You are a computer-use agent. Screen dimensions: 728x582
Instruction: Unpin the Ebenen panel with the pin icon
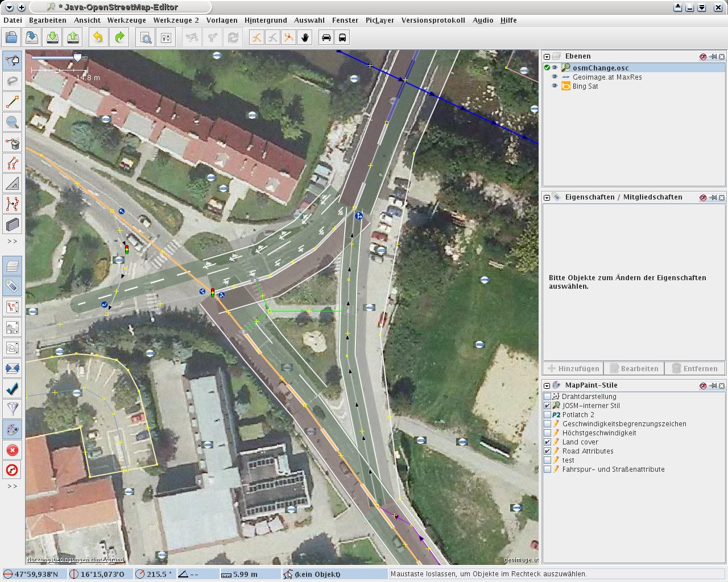point(713,56)
